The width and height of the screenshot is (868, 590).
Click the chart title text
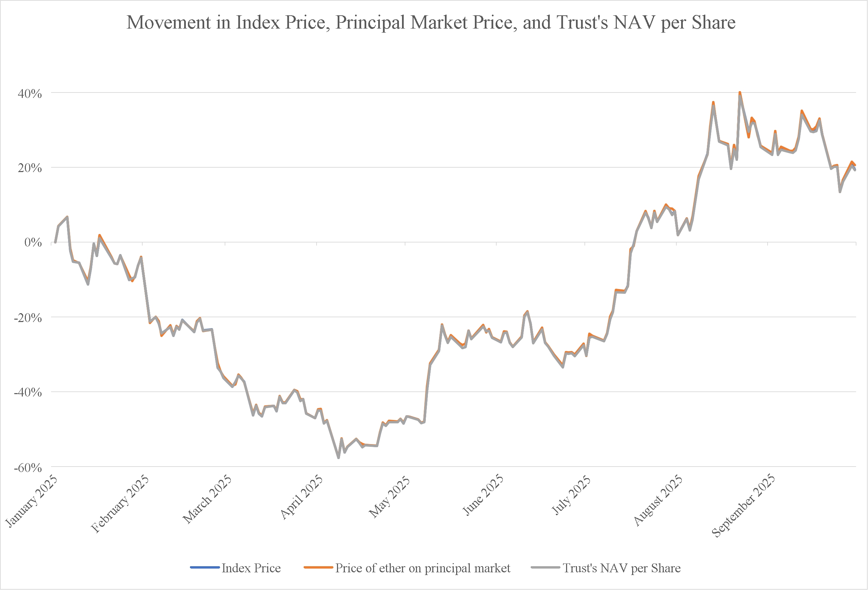tap(431, 22)
